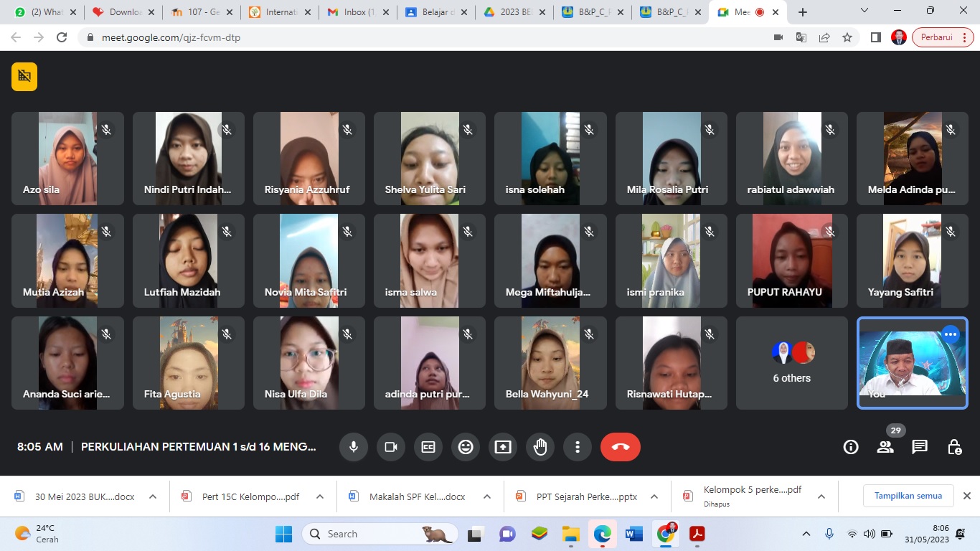This screenshot has height=551, width=980.
Task: Show the participants people panel
Action: coord(885,447)
